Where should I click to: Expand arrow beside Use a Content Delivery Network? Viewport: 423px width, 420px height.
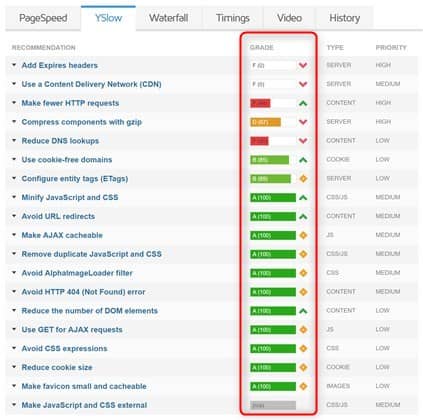14,84
